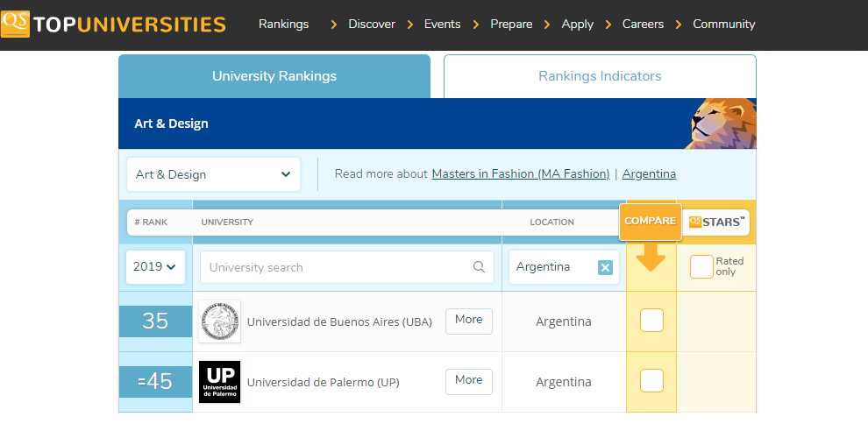Expand the Apply menu chevron
Viewport: 868px width, 445px height.
click(x=547, y=25)
